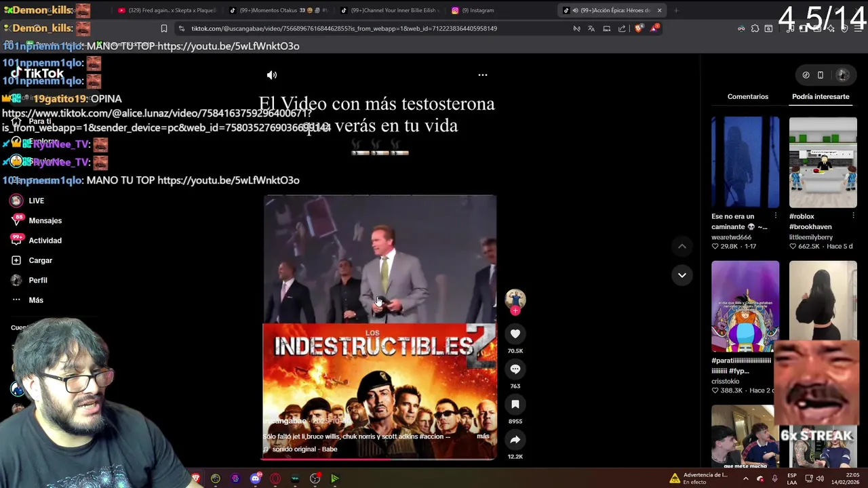Open the wearetwd666 author link

[x=731, y=237]
